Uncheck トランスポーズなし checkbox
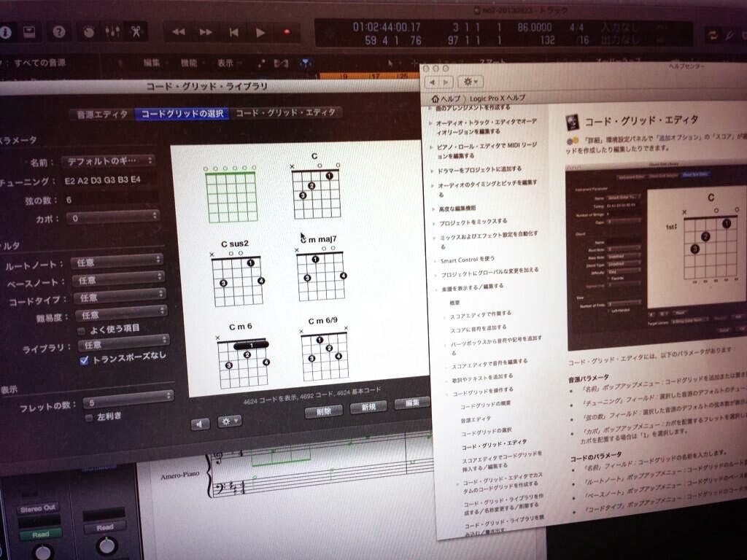747x560 pixels. click(85, 360)
